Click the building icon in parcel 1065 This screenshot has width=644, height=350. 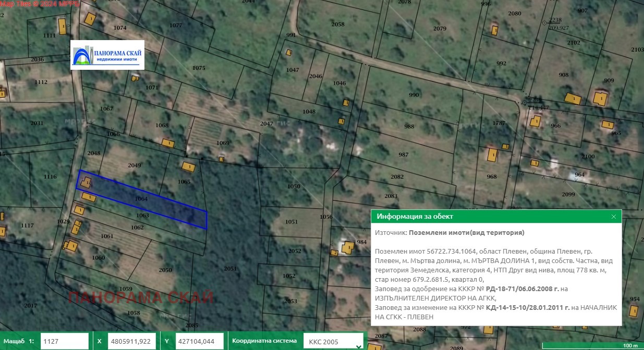point(188,167)
